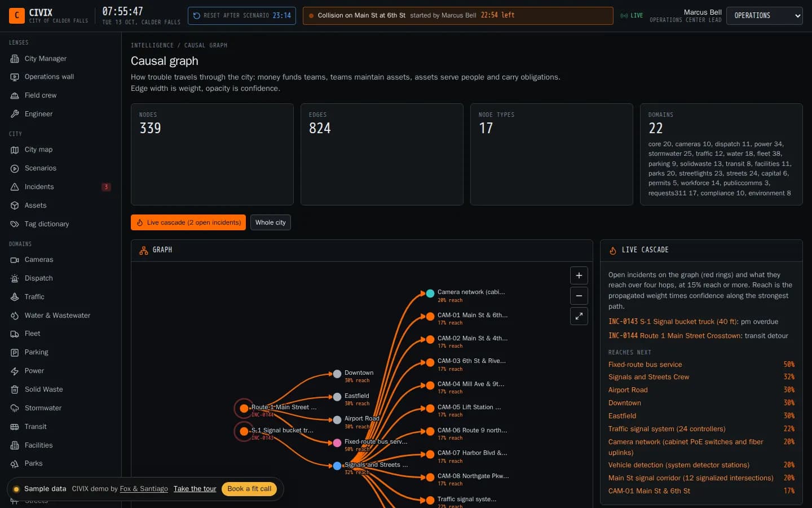This screenshot has width=812, height=508.
Task: Zoom in on the causal graph
Action: point(579,275)
